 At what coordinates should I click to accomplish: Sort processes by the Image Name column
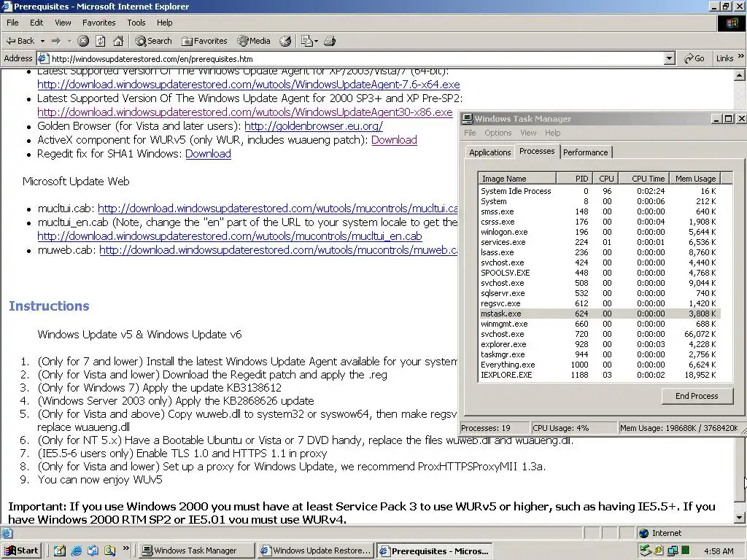coord(517,179)
